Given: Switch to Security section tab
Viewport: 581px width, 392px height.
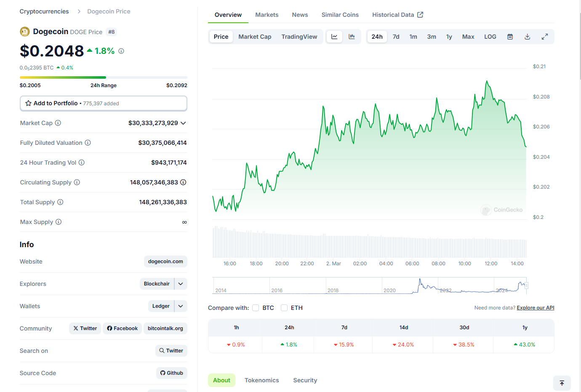Looking at the screenshot, I should click(305, 380).
